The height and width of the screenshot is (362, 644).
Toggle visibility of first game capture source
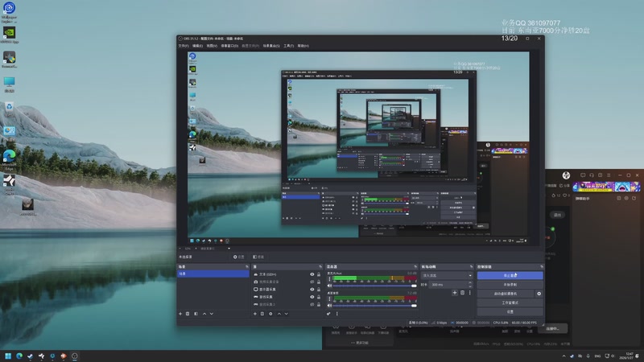click(x=312, y=297)
